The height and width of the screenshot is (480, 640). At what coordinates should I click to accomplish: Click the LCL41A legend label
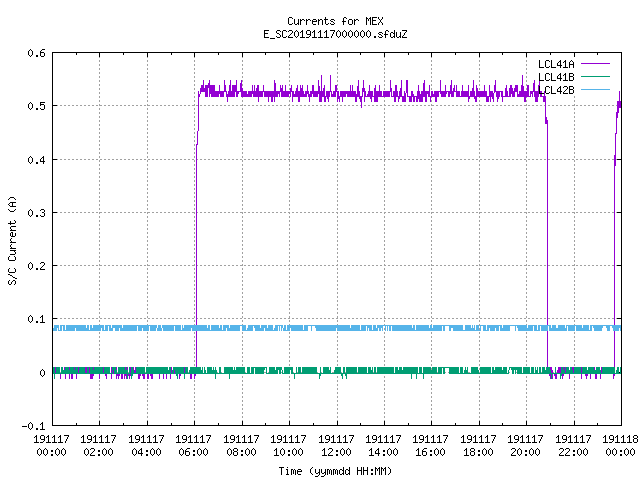click(556, 64)
